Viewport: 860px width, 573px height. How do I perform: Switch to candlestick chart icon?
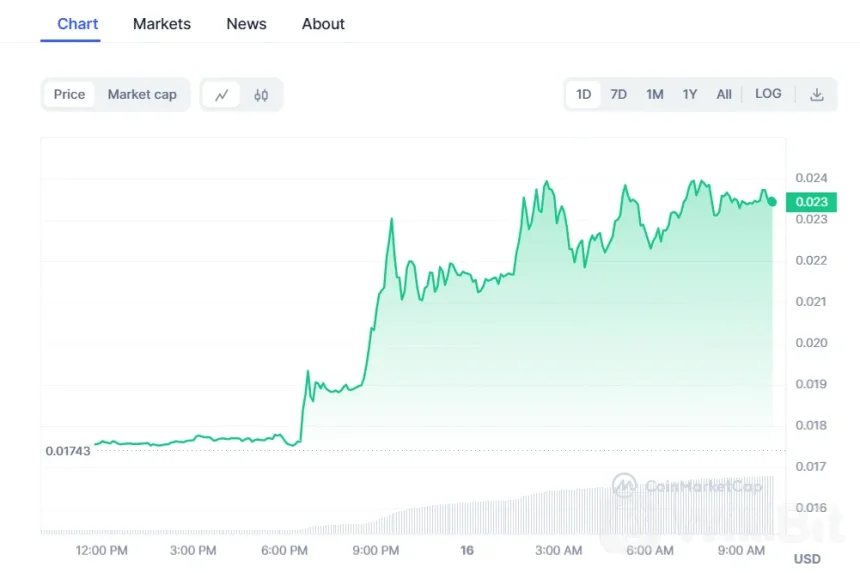pyautogui.click(x=261, y=95)
